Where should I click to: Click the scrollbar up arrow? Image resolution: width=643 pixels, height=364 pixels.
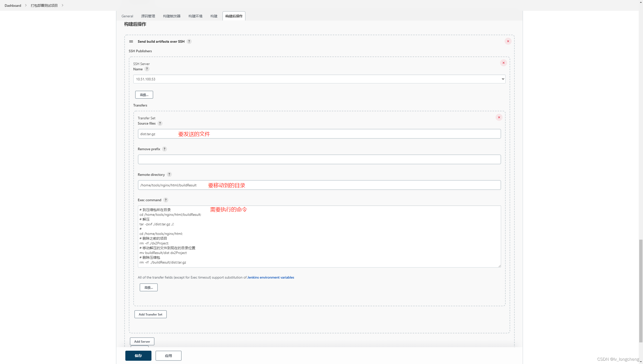(641, 2)
